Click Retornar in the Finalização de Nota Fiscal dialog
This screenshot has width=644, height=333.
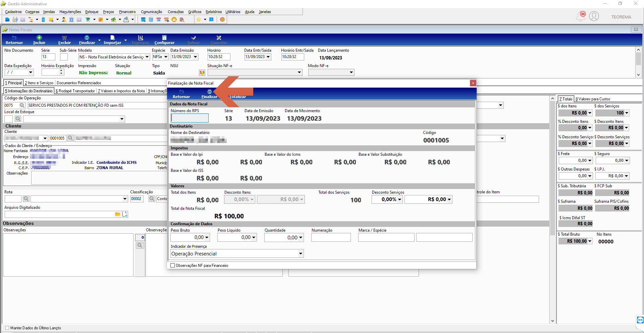pyautogui.click(x=181, y=94)
